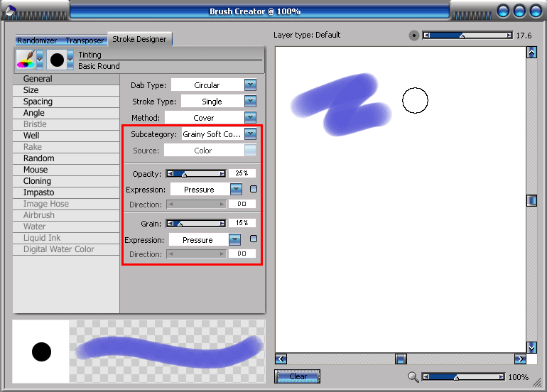Click the zoom level slider track

tap(464, 376)
